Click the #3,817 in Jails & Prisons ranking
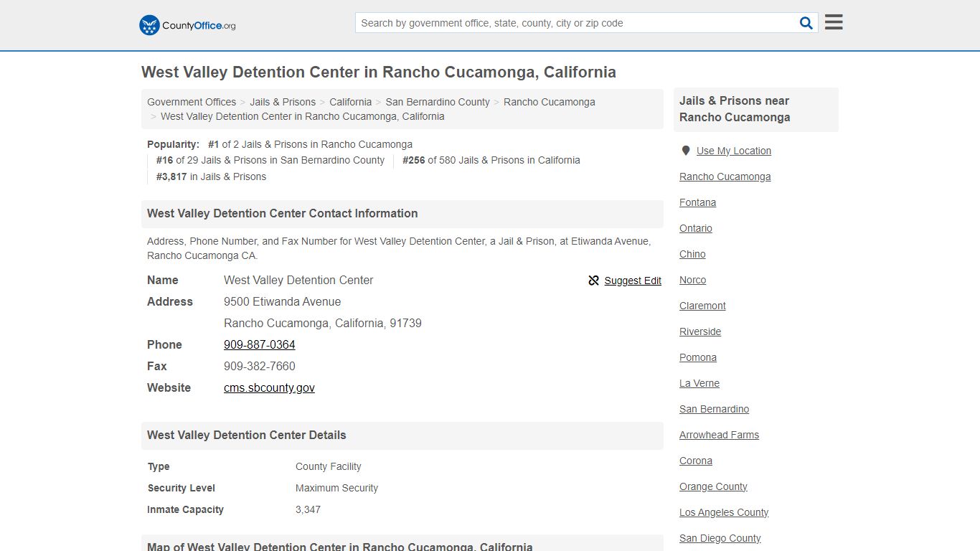This screenshot has height=551, width=980. pos(212,176)
